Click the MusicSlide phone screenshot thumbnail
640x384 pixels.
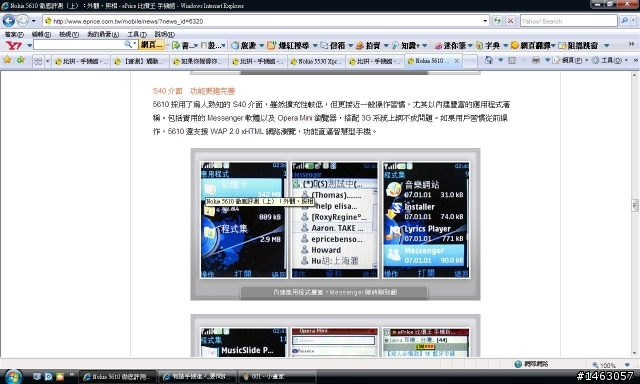243,342
